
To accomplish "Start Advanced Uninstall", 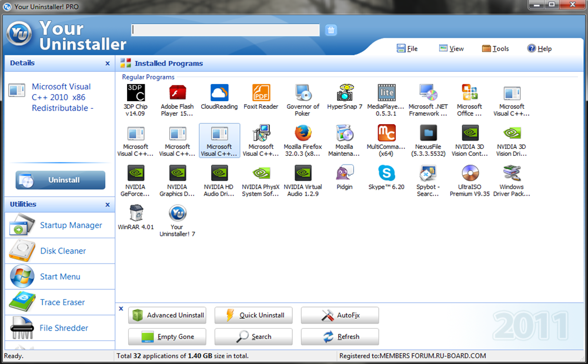I will coord(167,315).
